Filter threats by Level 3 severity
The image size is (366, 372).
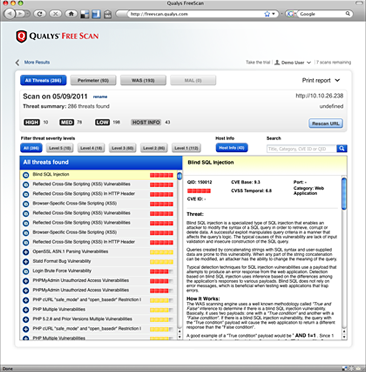point(122,148)
